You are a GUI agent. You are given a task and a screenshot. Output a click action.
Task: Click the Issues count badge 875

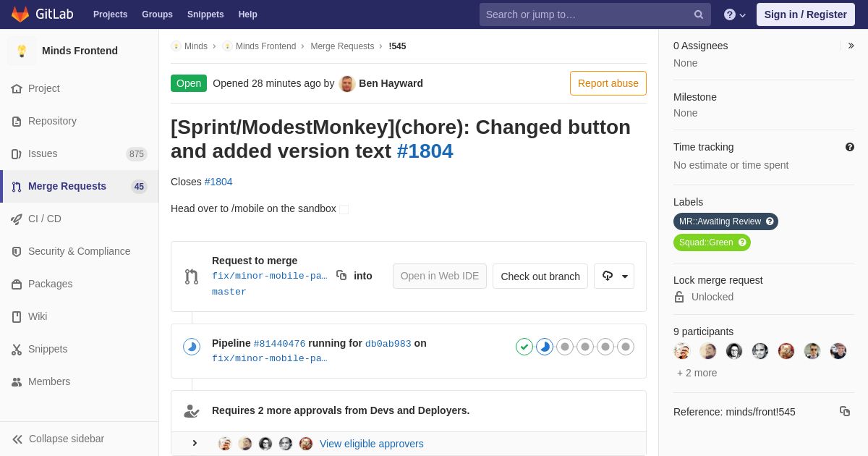pos(137,153)
